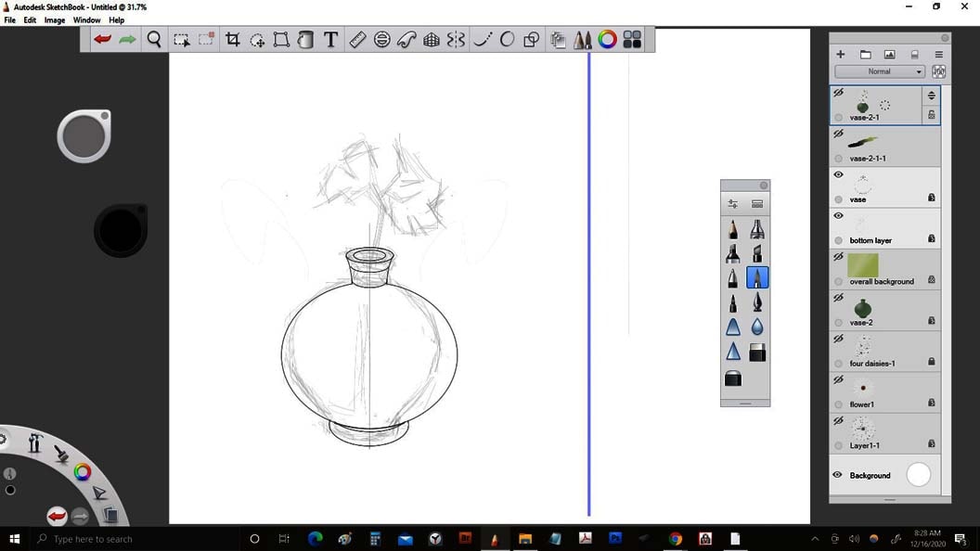Select the Zoom magnifier tool
Viewport: 980px width, 551px height.
(154, 39)
